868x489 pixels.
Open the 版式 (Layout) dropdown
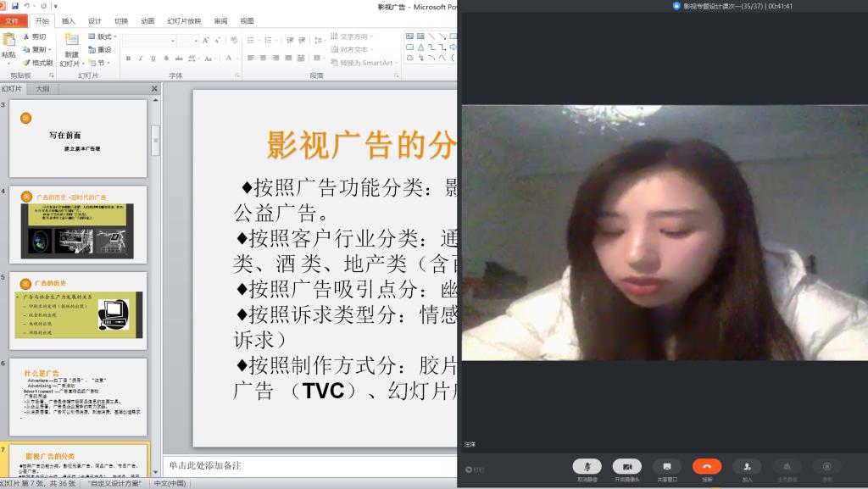point(102,36)
